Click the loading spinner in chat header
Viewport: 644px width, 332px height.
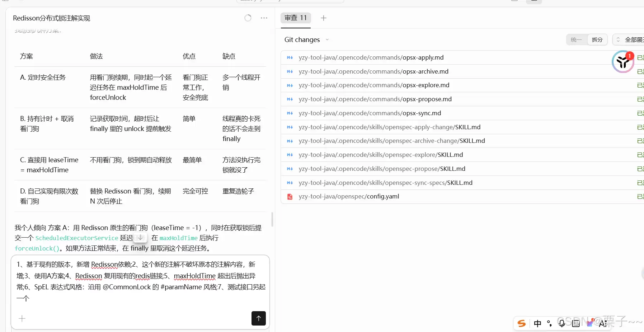pyautogui.click(x=248, y=18)
